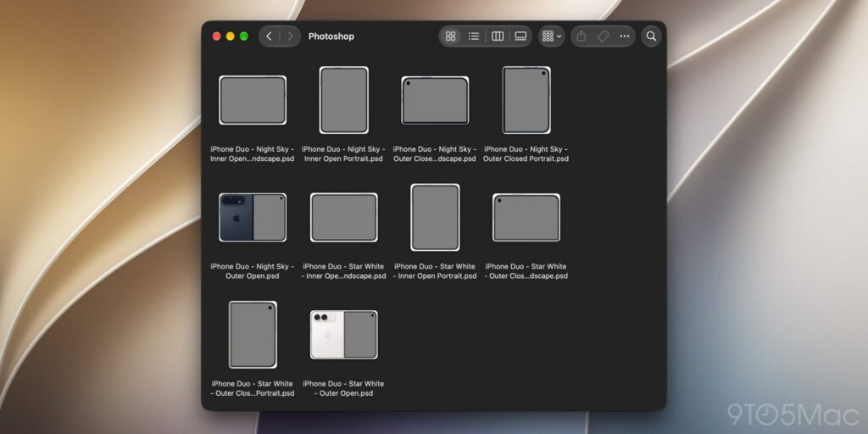This screenshot has width=868, height=434.
Task: Click filename 'Star White - Inner Ope...ndscape.psd'
Action: [x=344, y=271]
